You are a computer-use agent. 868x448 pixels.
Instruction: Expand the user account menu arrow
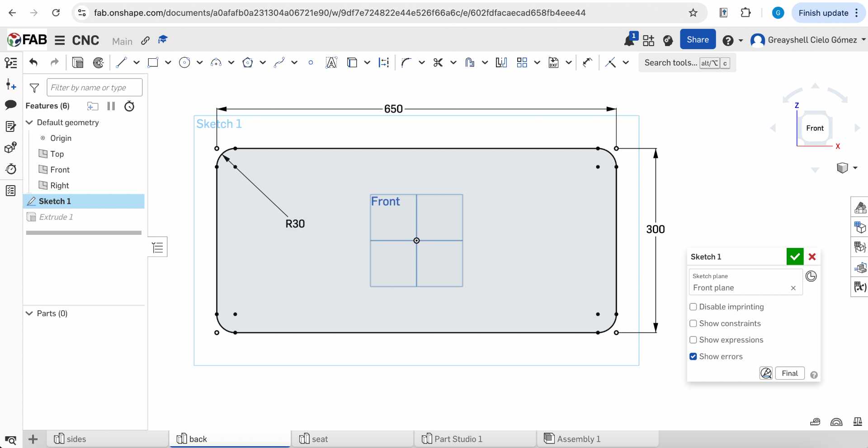tap(863, 40)
